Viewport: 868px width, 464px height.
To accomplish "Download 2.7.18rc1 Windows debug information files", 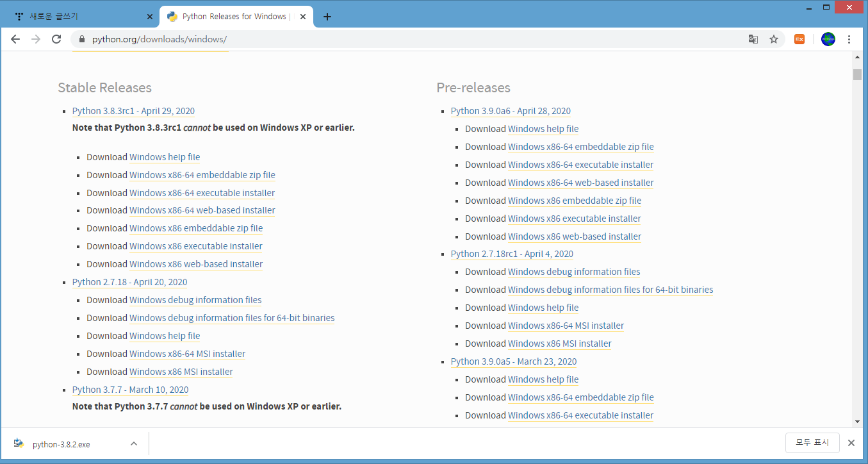I will 574,272.
